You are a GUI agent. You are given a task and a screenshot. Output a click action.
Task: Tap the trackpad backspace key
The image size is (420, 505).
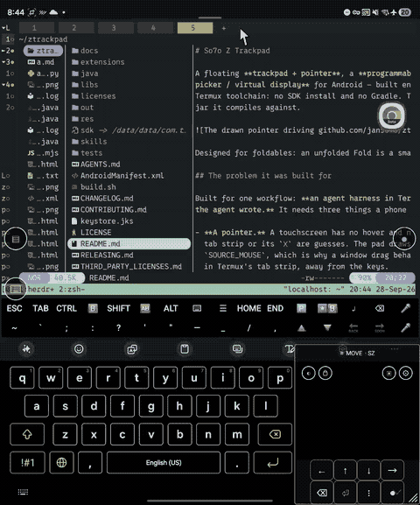[322, 493]
